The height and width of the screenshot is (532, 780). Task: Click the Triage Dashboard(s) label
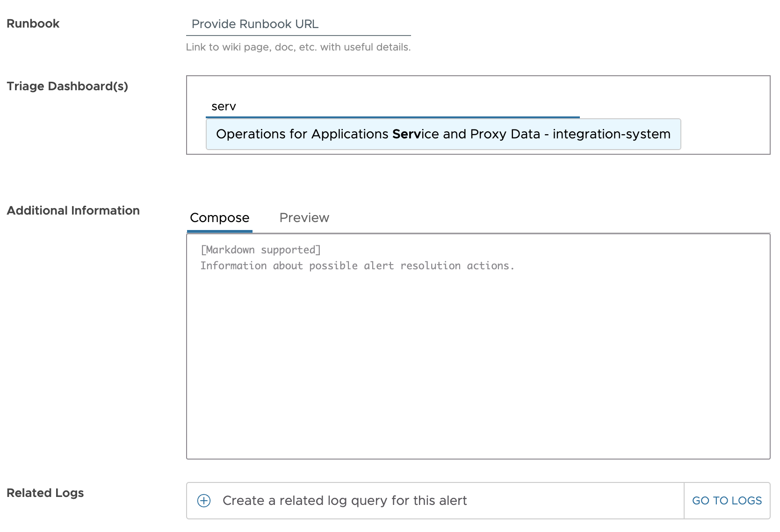click(x=67, y=86)
